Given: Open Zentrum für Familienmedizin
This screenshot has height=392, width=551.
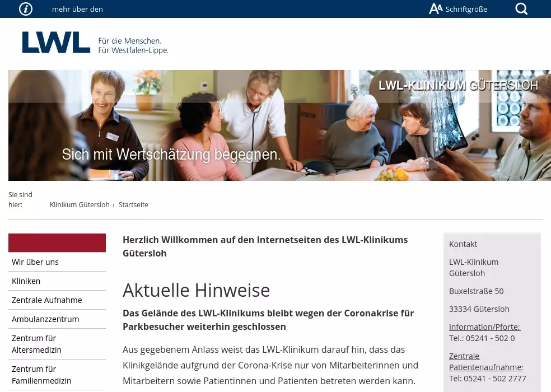Looking at the screenshot, I should tap(41, 375).
